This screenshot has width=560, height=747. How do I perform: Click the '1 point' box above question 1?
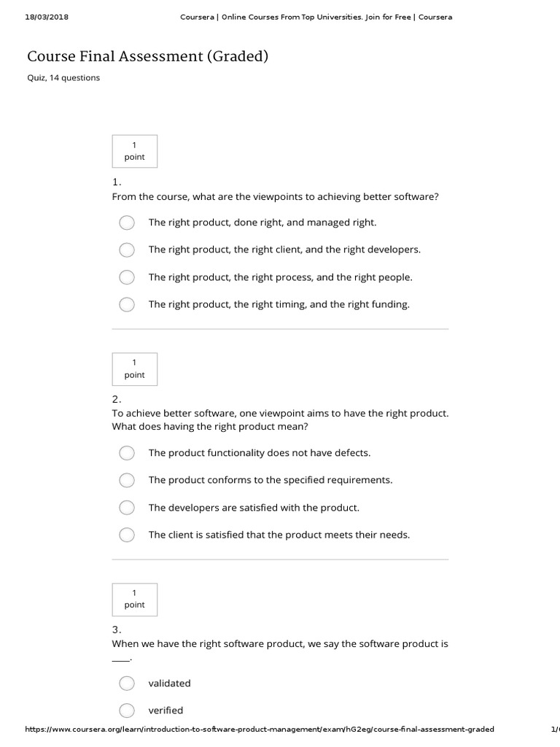[134, 151]
